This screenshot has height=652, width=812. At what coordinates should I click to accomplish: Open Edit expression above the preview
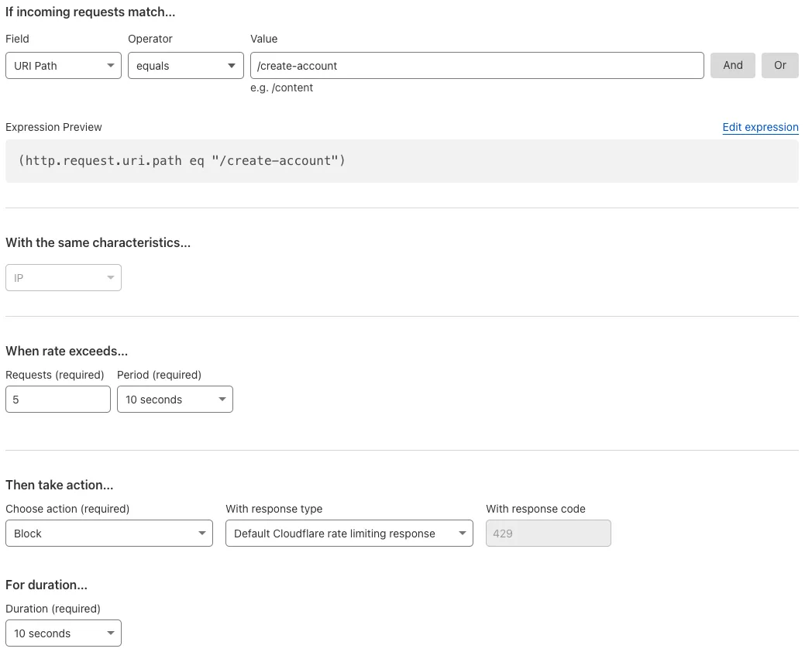click(x=760, y=127)
